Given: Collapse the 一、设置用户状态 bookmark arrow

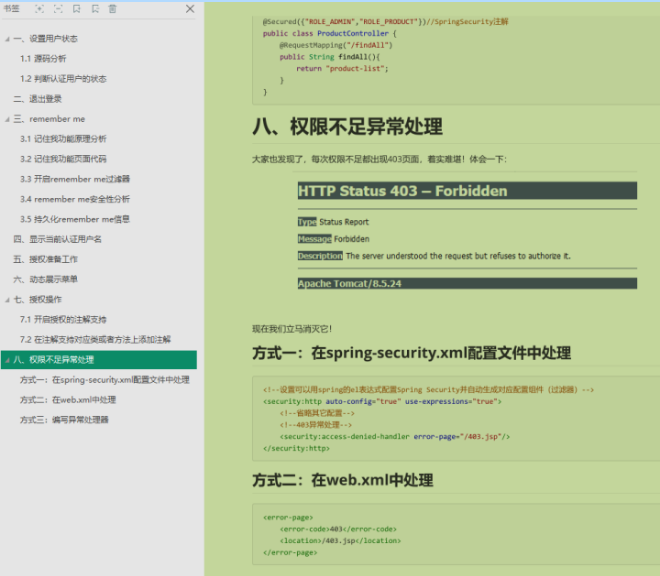Looking at the screenshot, I should (x=7, y=39).
